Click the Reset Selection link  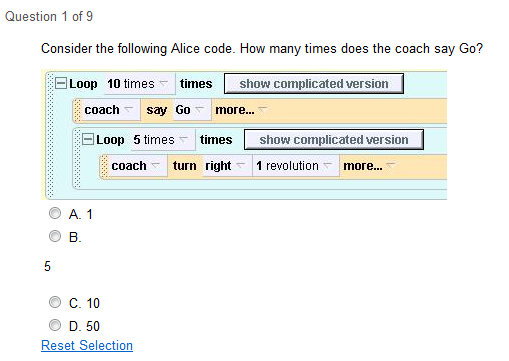87,345
